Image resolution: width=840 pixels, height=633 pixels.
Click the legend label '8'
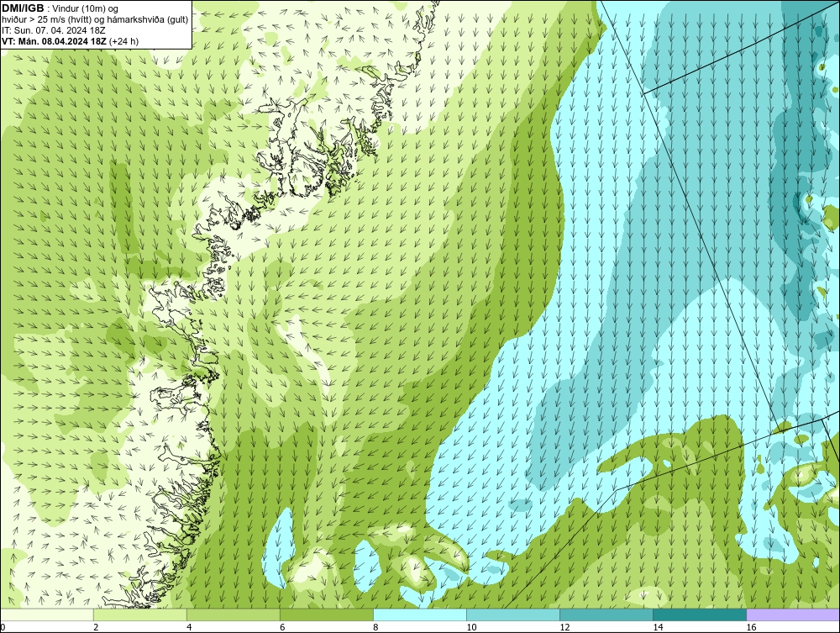click(x=375, y=627)
